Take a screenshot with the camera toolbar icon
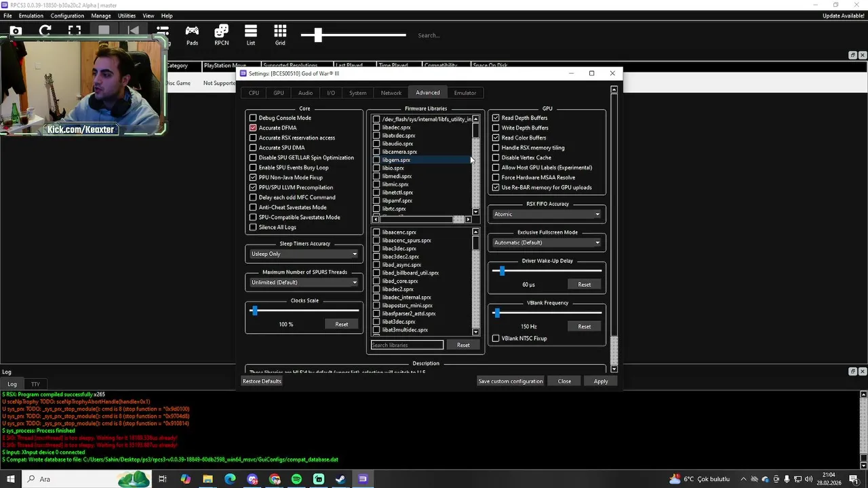868x488 pixels. [x=16, y=31]
